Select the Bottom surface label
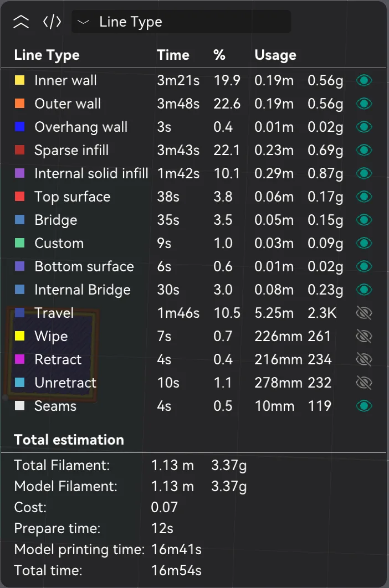Screen dimensions: 389x588 [84, 266]
